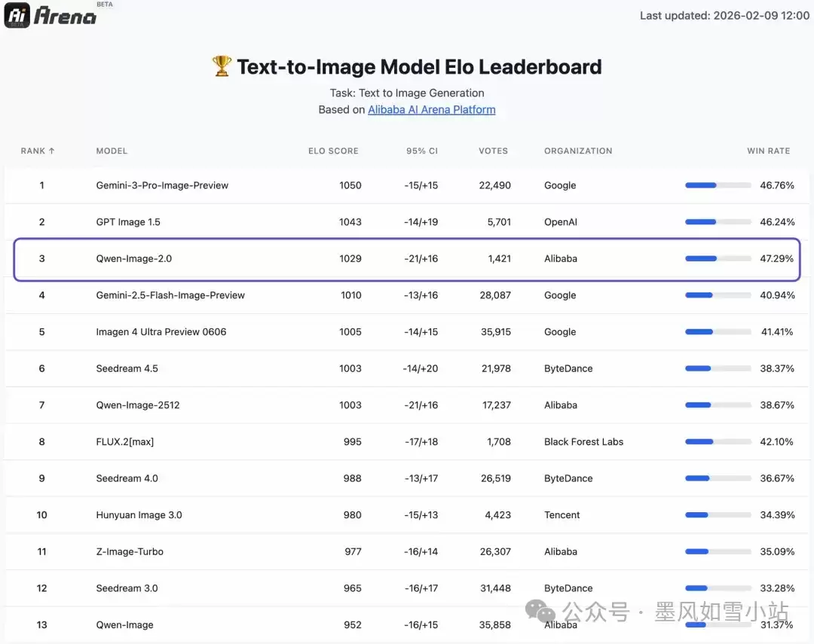Image resolution: width=814 pixels, height=644 pixels.
Task: Click the win rate bar for FLUX.2[max]
Action: click(x=718, y=442)
